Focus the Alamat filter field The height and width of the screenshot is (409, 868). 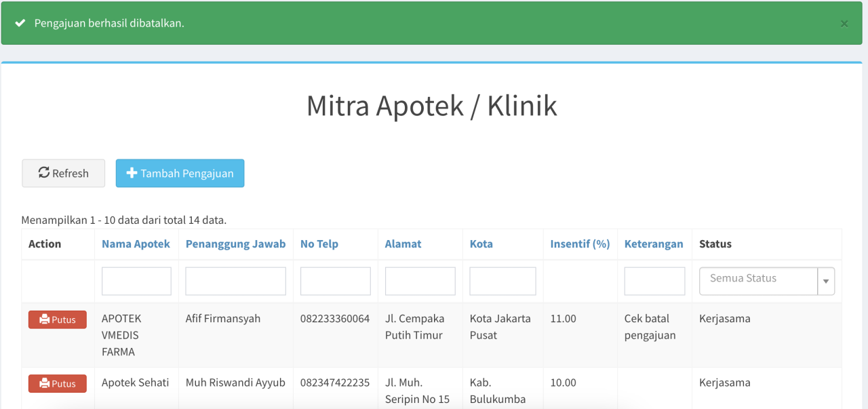click(420, 281)
